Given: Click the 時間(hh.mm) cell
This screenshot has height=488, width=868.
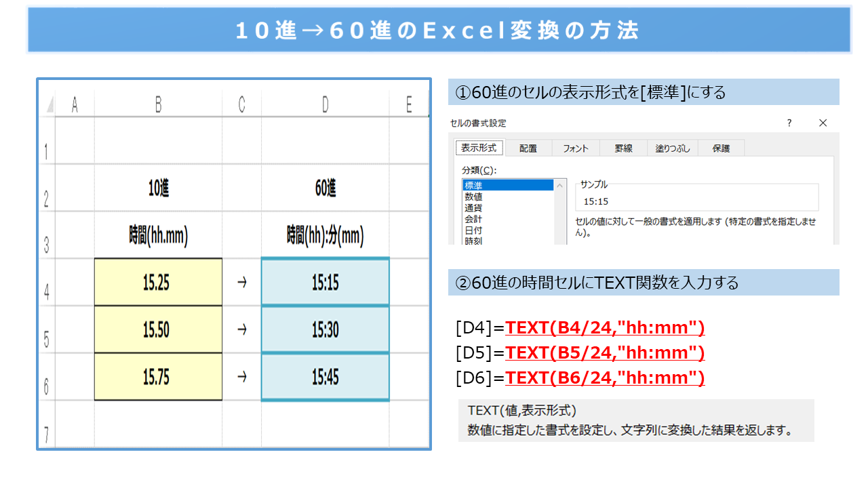Looking at the screenshot, I should (158, 235).
